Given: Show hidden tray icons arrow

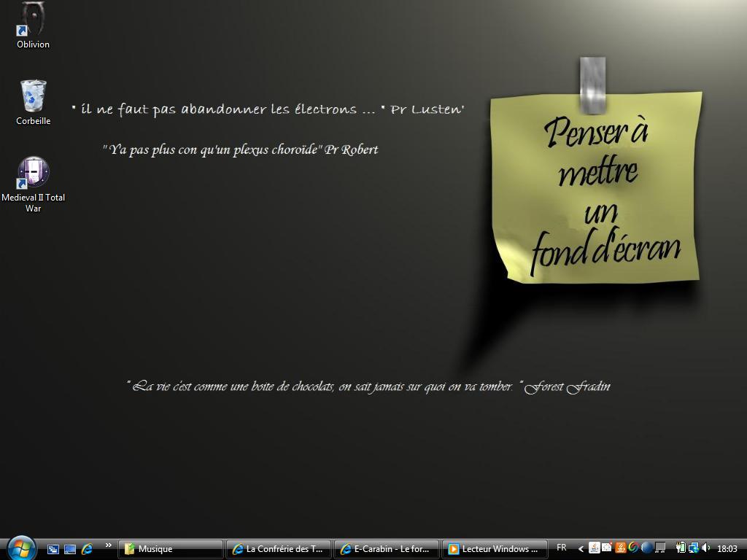Looking at the screenshot, I should click(581, 549).
